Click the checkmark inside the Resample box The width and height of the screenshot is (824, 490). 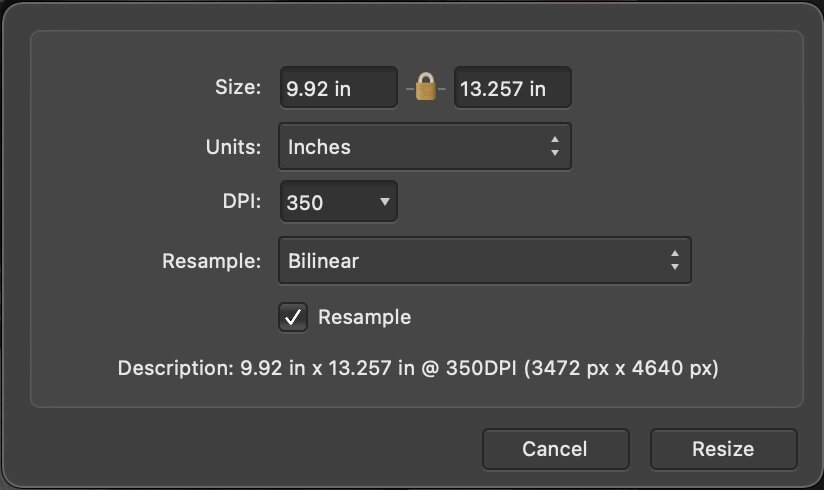(293, 318)
